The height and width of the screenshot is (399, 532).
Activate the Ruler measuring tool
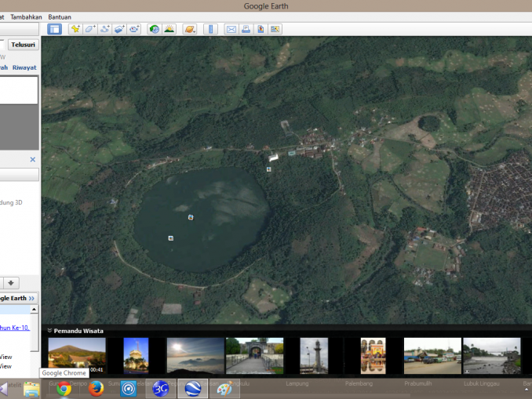click(210, 29)
